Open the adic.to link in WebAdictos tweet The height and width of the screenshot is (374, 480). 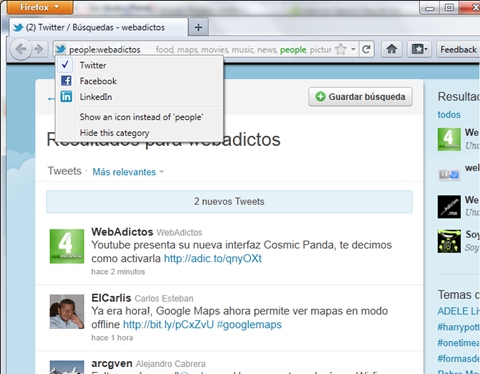pyautogui.click(x=213, y=258)
